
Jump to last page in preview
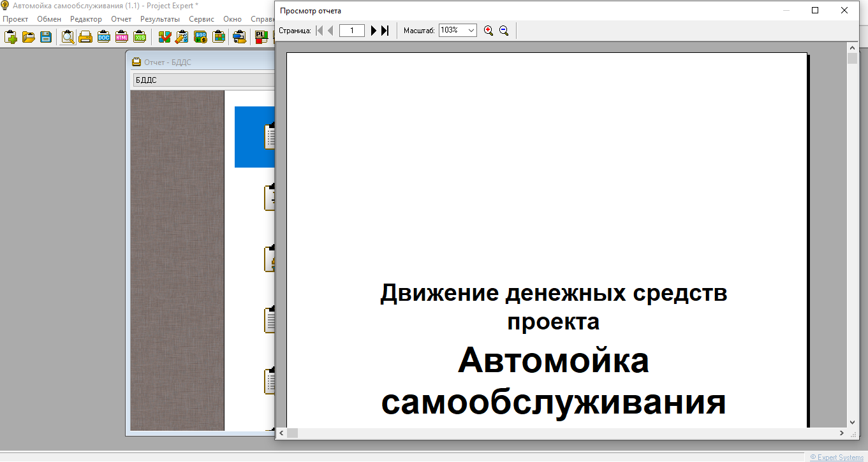click(x=385, y=31)
